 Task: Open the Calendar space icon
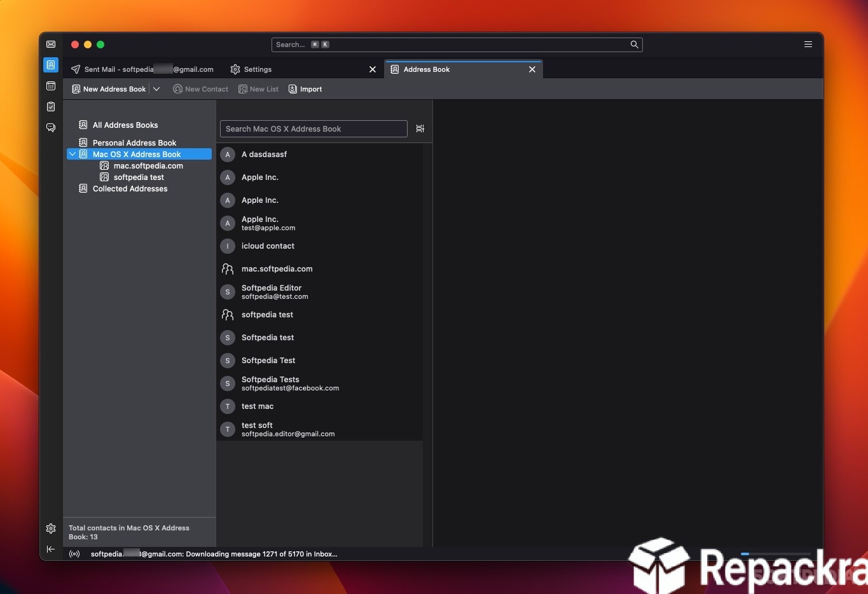pos(51,86)
